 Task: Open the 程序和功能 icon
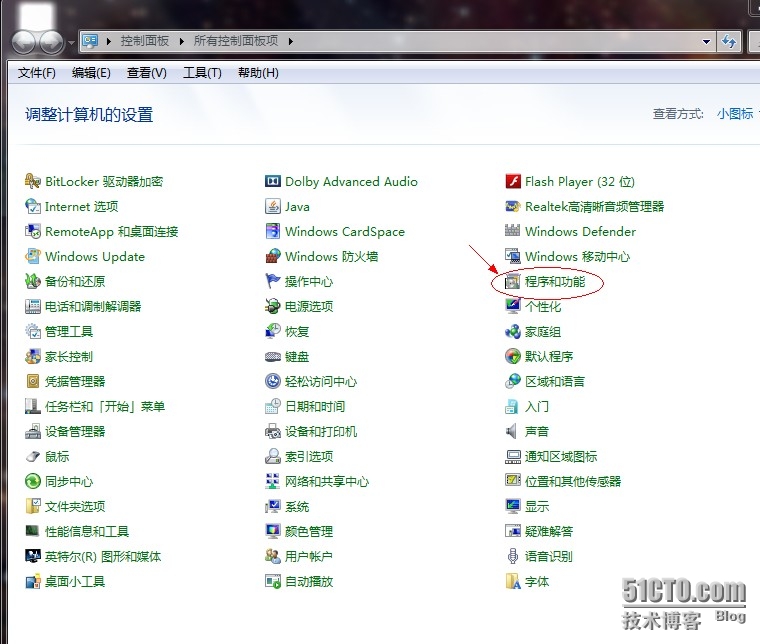point(512,281)
